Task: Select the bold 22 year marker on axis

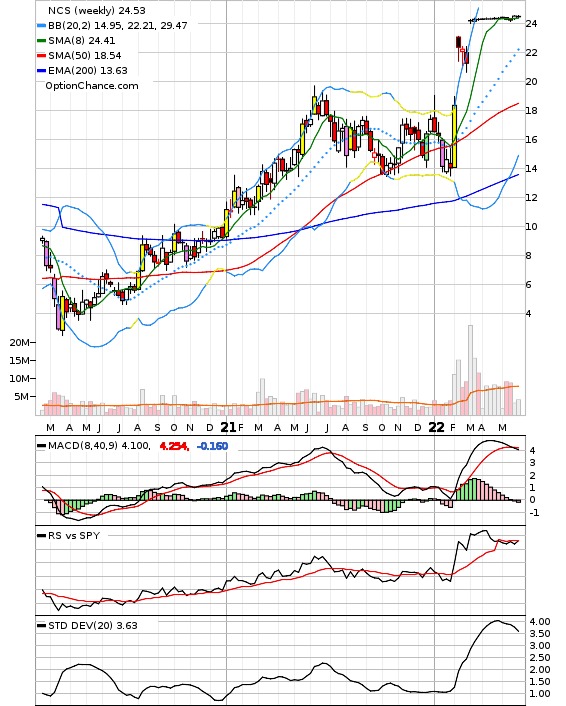Action: (x=436, y=427)
